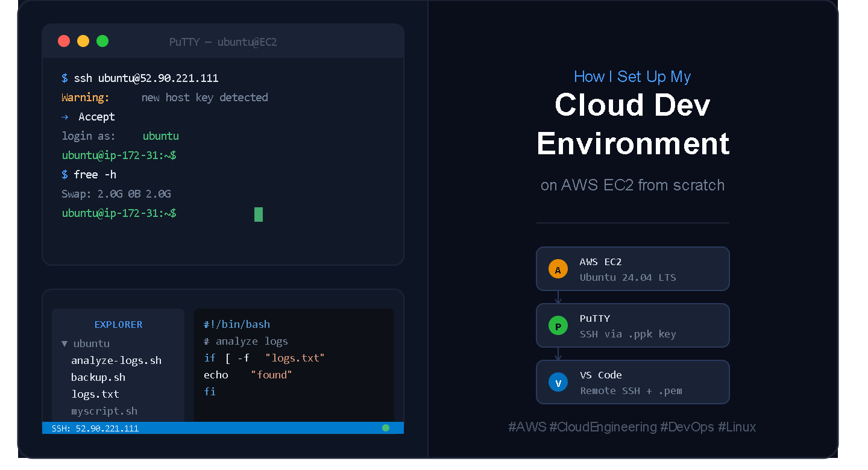This screenshot has width=868, height=470.
Task: Click the 'login as:' prompt text
Action: [x=89, y=136]
